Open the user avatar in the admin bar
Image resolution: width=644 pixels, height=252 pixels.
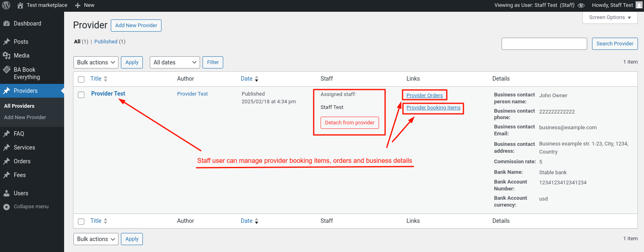click(x=639, y=5)
